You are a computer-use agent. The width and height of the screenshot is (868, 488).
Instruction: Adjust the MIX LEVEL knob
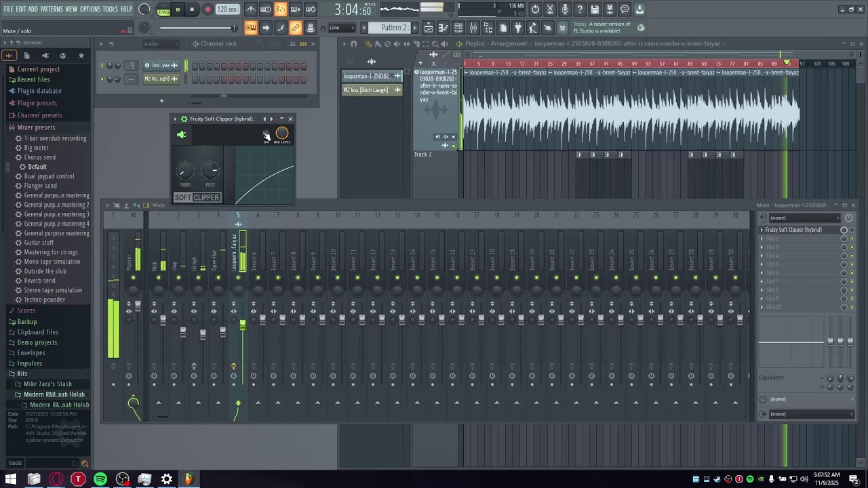coord(282,134)
